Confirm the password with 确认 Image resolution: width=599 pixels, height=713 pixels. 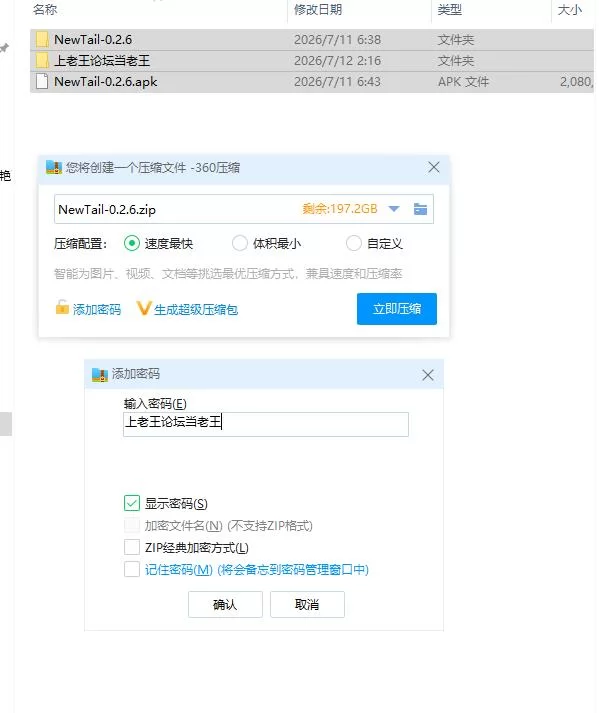point(225,604)
